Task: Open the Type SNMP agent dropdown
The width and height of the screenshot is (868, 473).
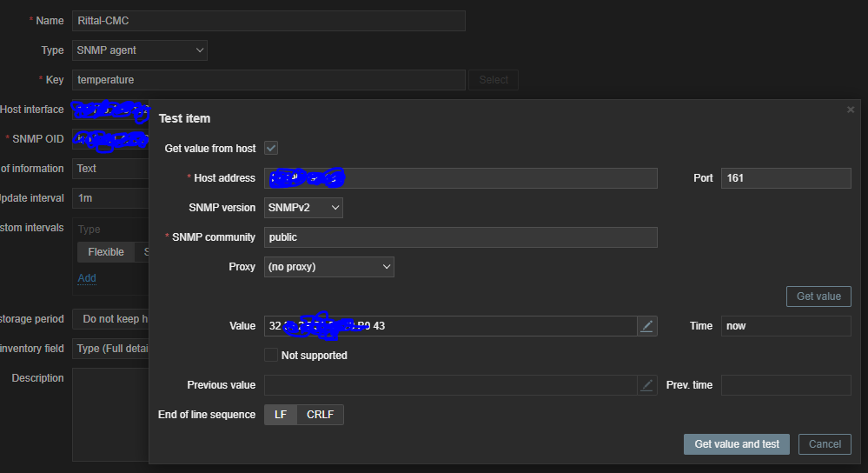Action: coord(140,50)
